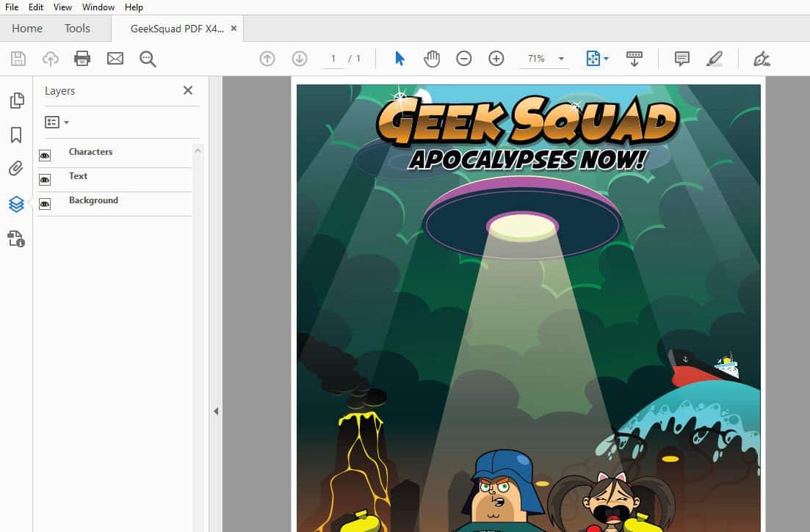Click the Bookmarks panel icon
Screen dimensions: 810x532
click(x=16, y=134)
